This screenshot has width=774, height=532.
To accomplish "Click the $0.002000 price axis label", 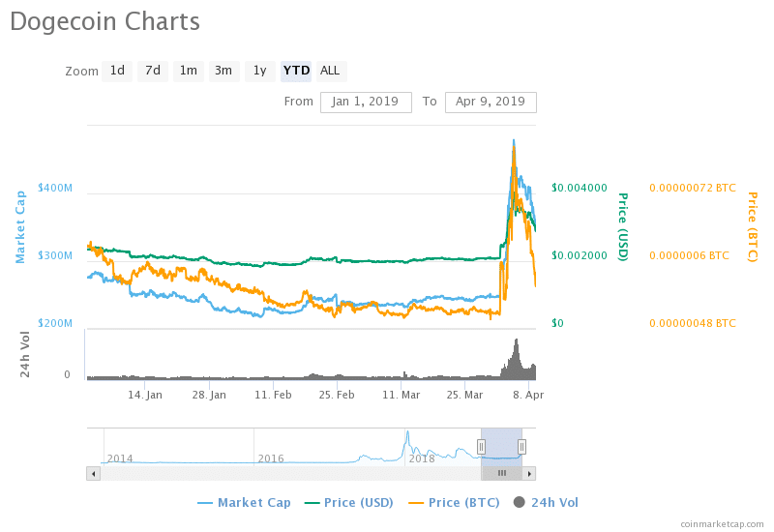I will coord(579,255).
